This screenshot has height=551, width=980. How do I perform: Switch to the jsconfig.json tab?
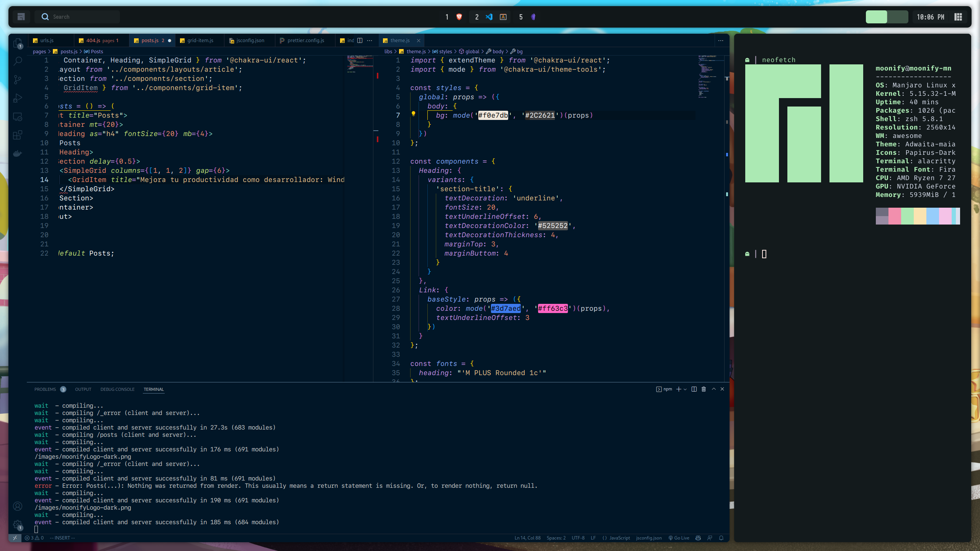click(x=250, y=40)
